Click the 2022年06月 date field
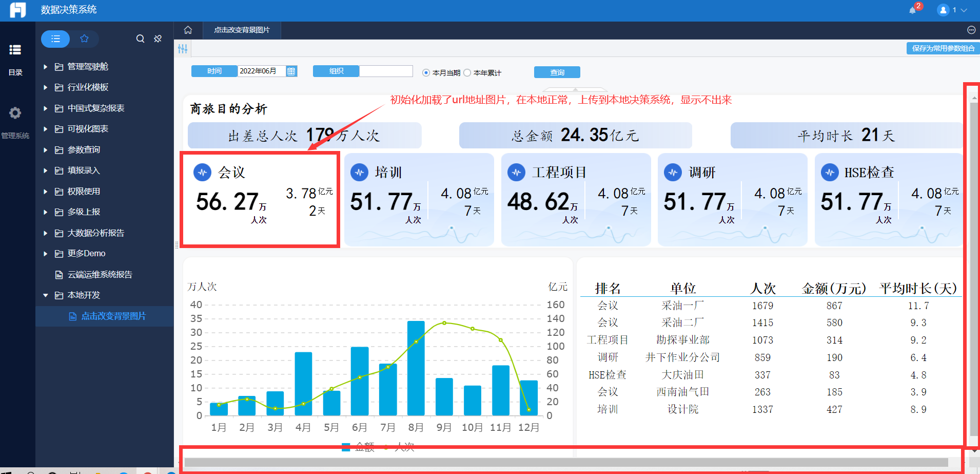Image resolution: width=980 pixels, height=474 pixels. [x=262, y=71]
